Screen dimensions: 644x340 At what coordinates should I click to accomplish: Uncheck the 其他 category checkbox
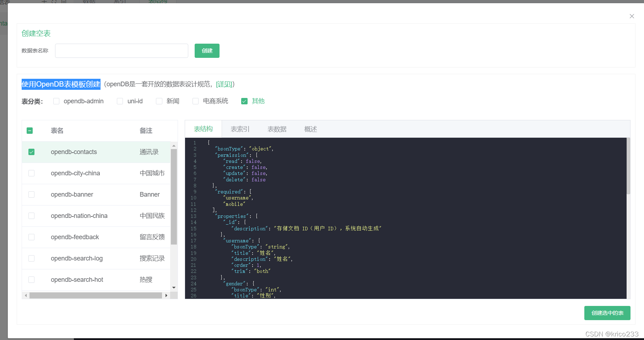[x=244, y=101]
